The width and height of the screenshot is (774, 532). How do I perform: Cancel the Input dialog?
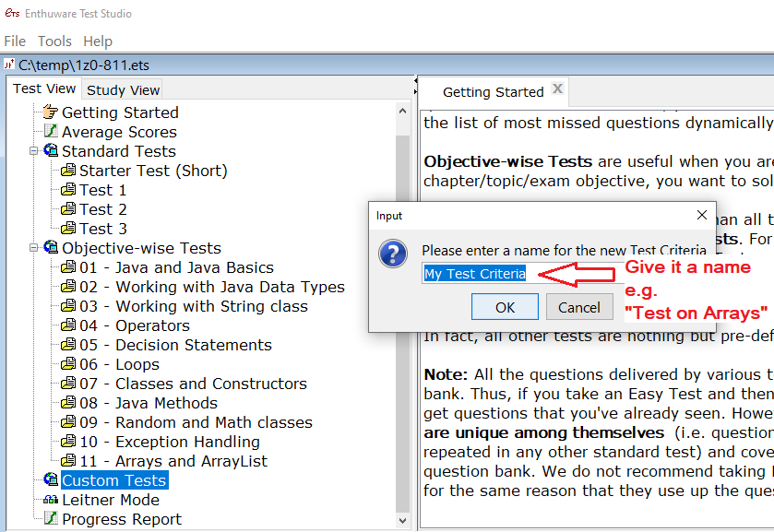coord(579,307)
